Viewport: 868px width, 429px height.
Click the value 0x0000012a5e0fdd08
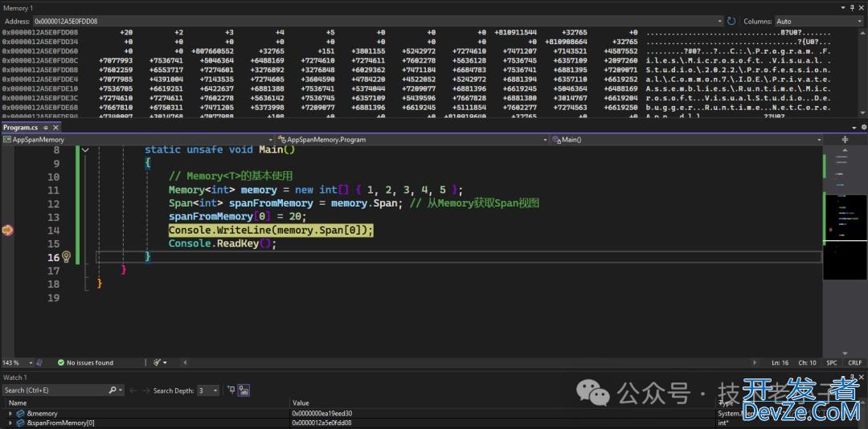coord(321,423)
